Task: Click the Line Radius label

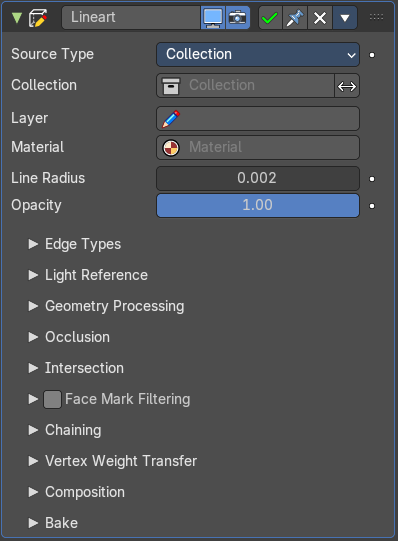Action: [48, 178]
